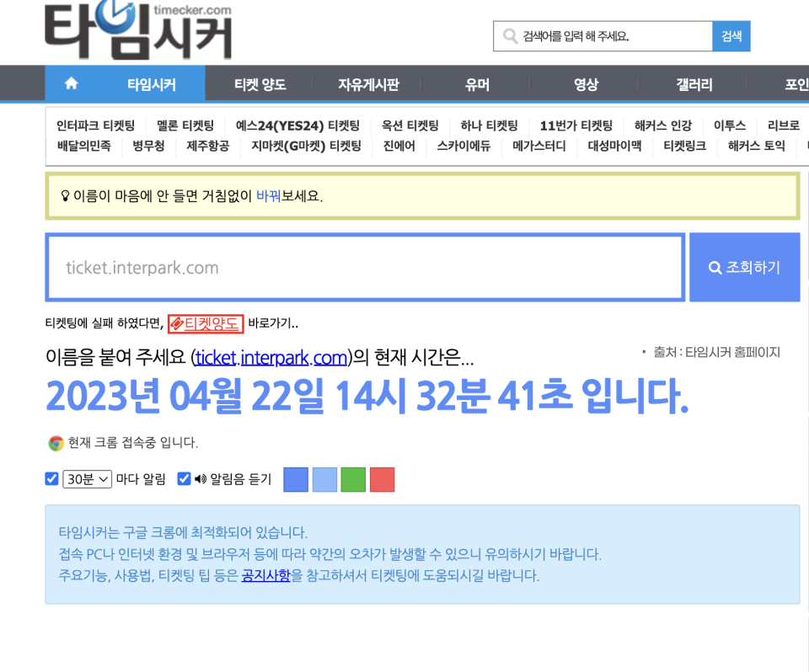Click the 조회하기 button
Image resolution: width=809 pixels, height=672 pixels.
[x=745, y=267]
